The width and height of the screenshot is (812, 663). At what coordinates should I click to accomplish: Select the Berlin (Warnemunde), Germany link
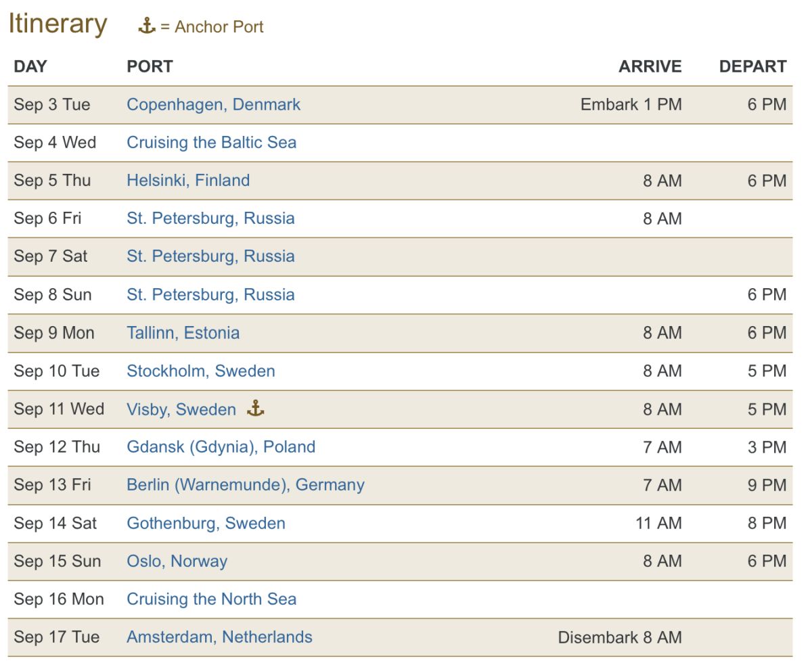tap(245, 485)
